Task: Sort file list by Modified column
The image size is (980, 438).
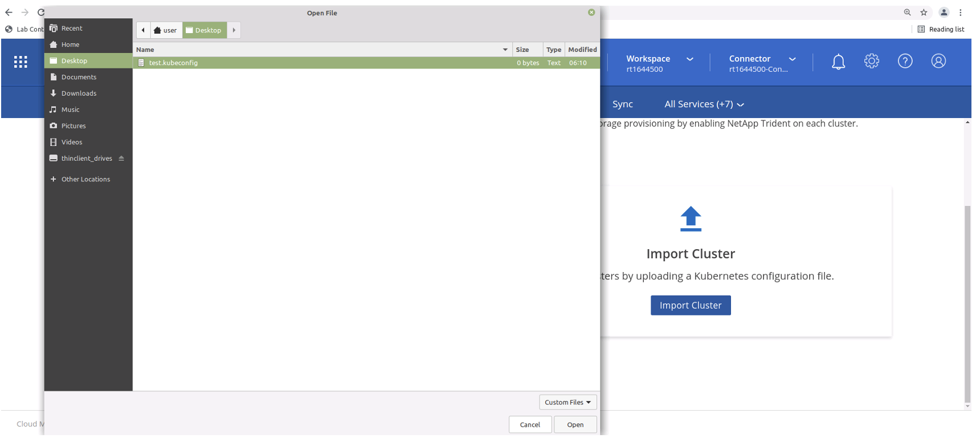Action: click(582, 50)
